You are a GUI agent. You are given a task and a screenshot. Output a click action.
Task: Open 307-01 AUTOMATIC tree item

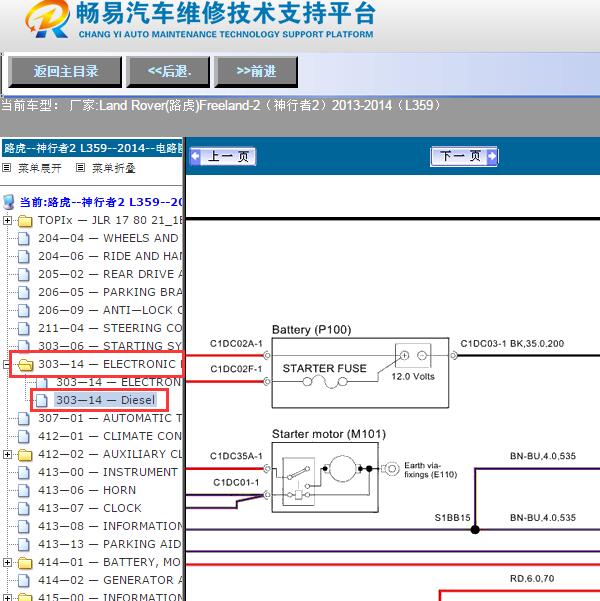point(110,418)
